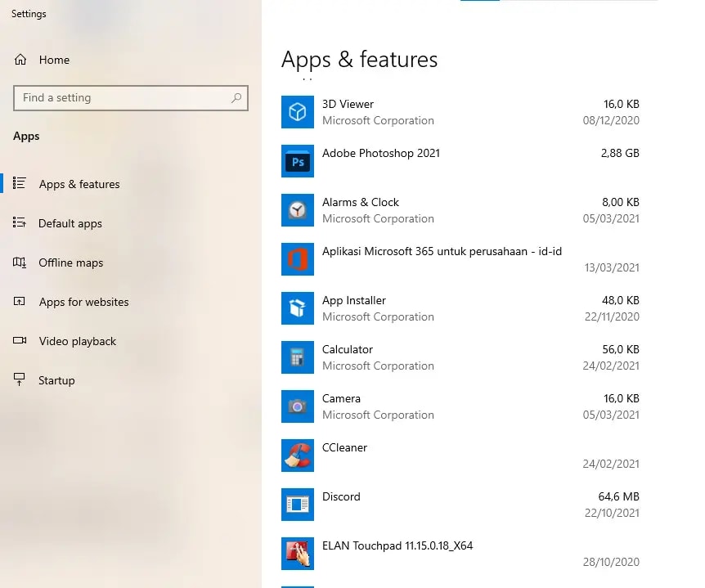Click the 64,6 MB size of Discord
The height and width of the screenshot is (588, 705).
pos(618,496)
